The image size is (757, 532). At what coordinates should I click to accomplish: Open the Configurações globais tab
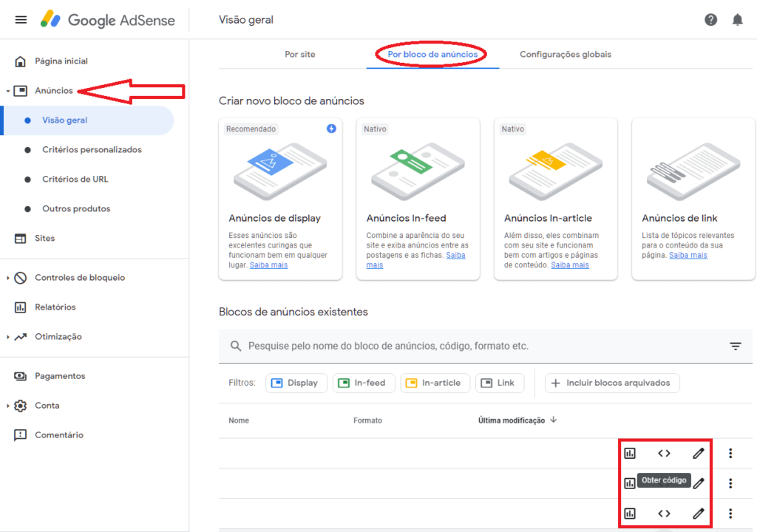pos(566,55)
